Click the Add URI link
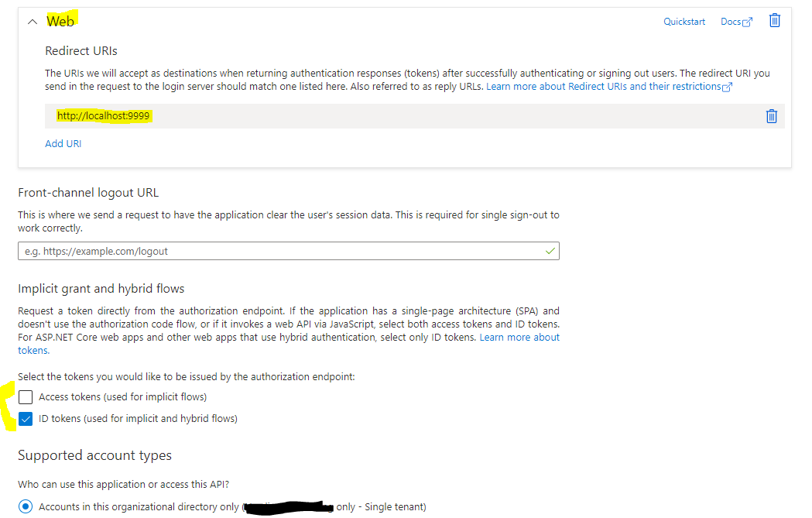Image resolution: width=812 pixels, height=518 pixels. 63,143
